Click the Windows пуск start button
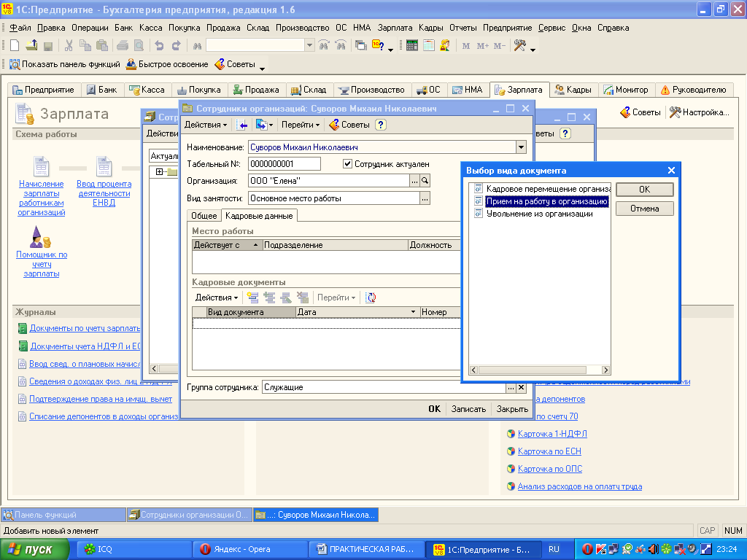The width and height of the screenshot is (747, 560). click(34, 550)
